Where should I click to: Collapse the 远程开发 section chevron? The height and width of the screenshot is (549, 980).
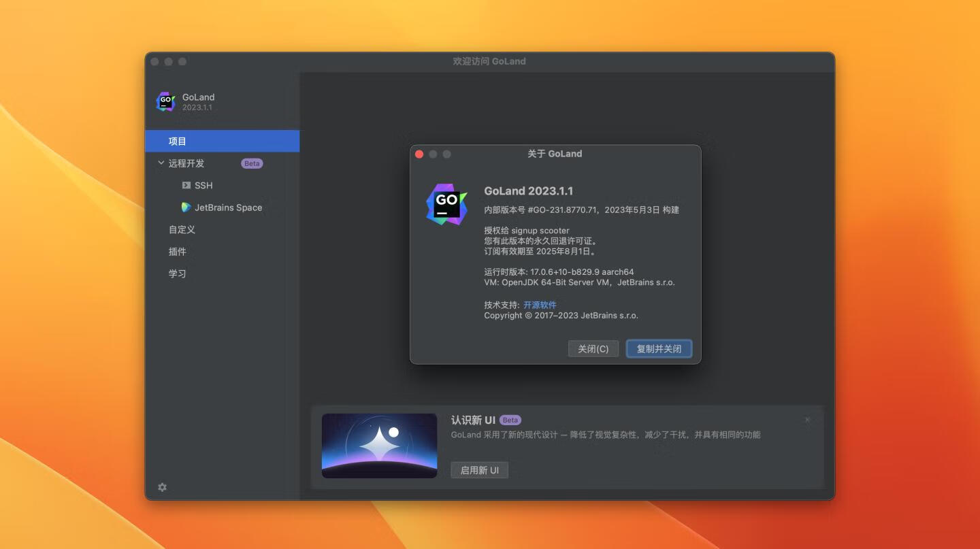point(161,163)
